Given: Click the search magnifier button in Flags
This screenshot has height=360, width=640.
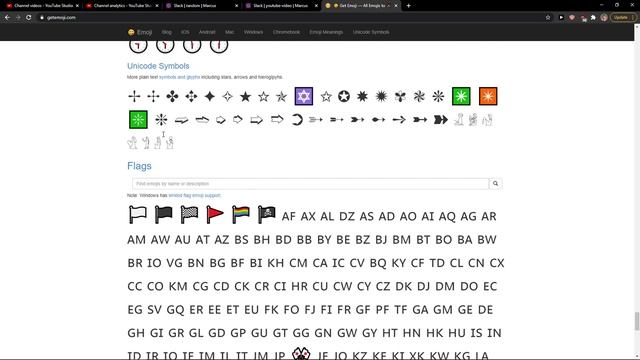Looking at the screenshot, I should pos(496,184).
